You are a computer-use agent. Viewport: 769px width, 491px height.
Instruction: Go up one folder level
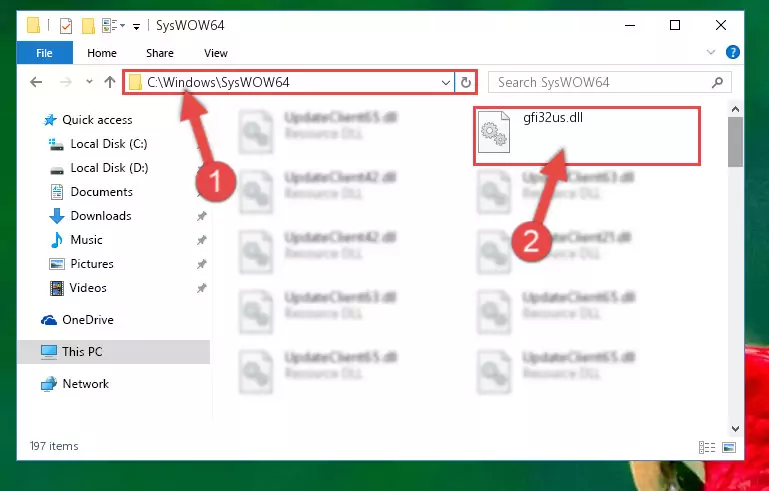click(110, 82)
